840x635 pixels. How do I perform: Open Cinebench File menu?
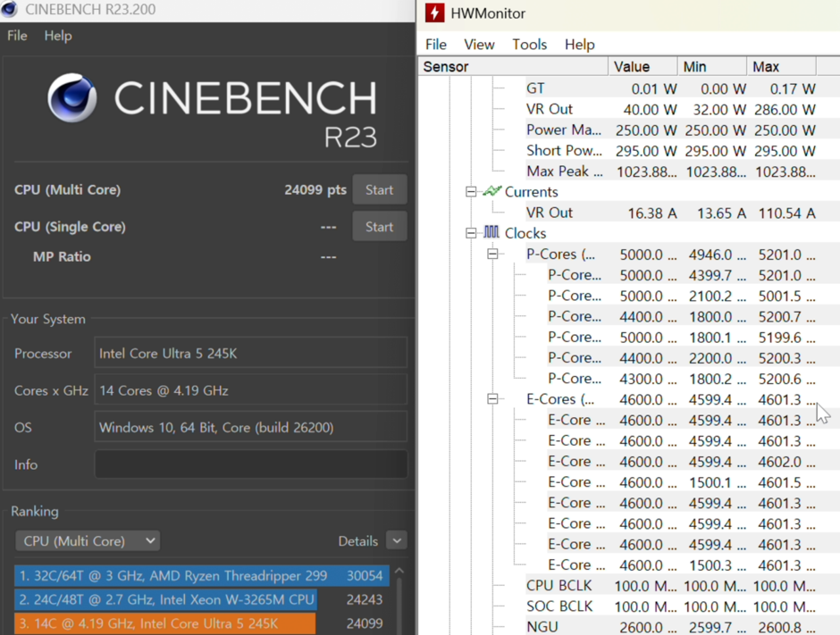pos(17,36)
